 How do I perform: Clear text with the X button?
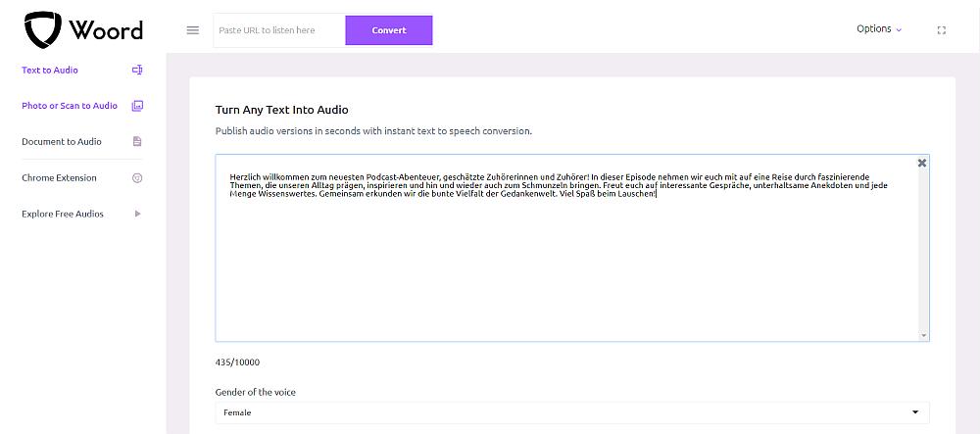coord(921,163)
